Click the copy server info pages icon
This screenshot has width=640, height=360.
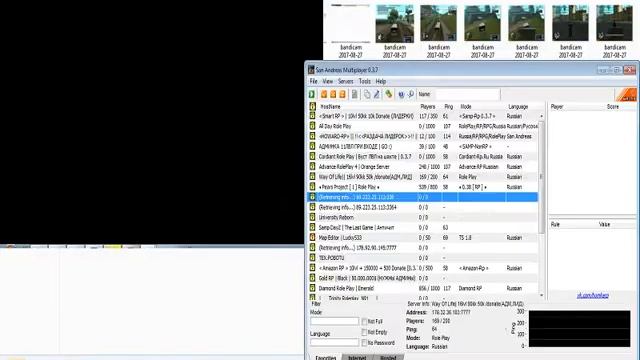click(367, 94)
